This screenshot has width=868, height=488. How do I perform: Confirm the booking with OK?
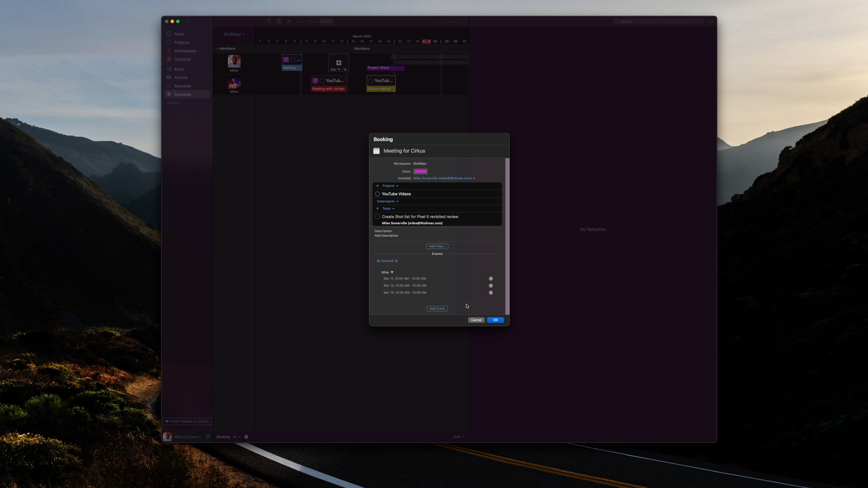point(495,320)
